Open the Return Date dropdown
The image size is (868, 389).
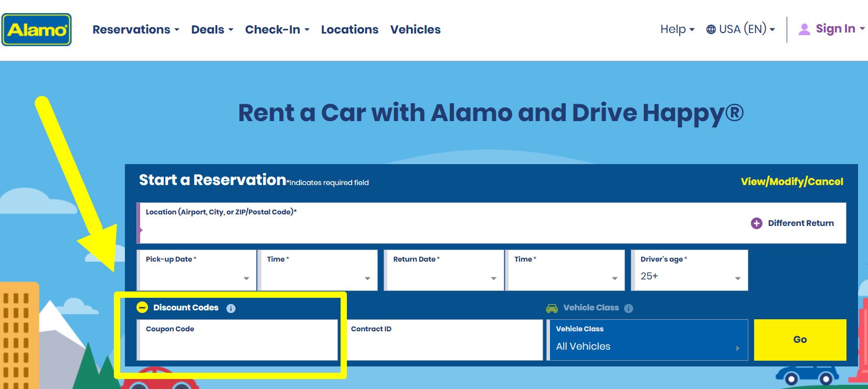point(444,271)
